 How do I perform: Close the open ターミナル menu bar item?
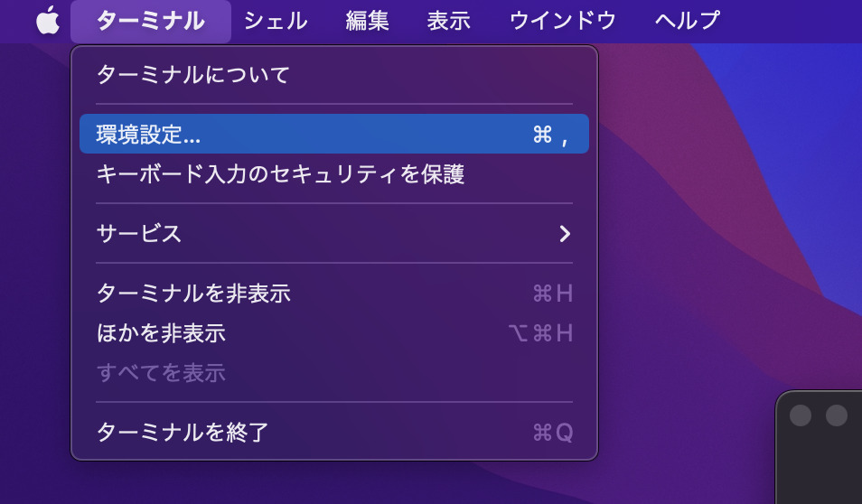(151, 22)
